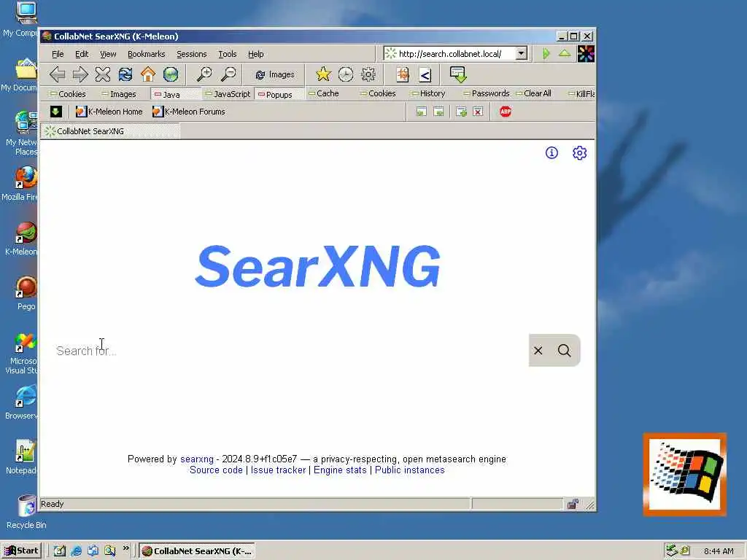This screenshot has height=560, width=747.
Task: Click the black square green-arrow icon
Action: pos(55,112)
